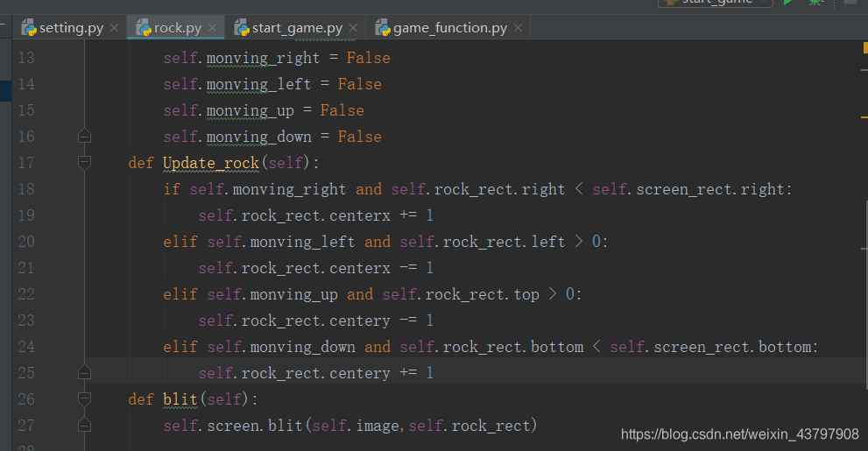This screenshot has width=868, height=451.
Task: Click False value on line 13
Action: pyautogui.click(x=368, y=58)
